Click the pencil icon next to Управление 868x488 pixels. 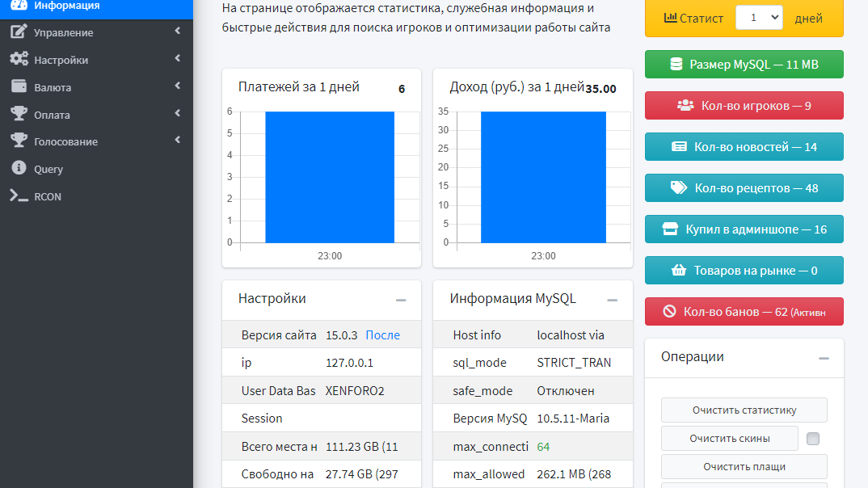tap(19, 32)
